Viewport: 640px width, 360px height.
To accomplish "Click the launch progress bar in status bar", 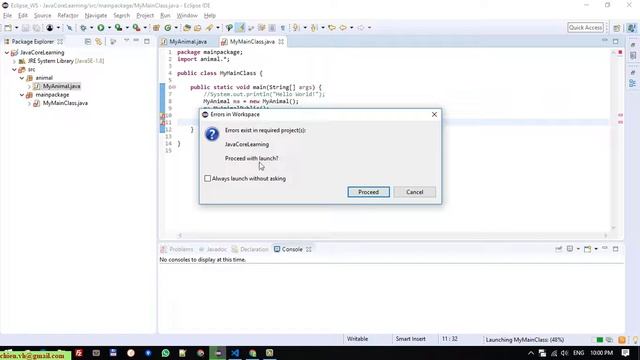I will coord(600,340).
